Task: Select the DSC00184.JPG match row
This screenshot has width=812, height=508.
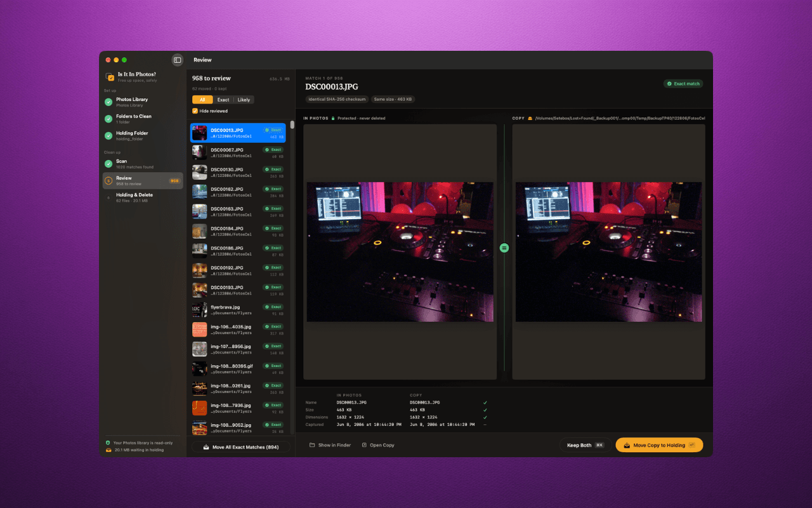Action: (x=238, y=231)
